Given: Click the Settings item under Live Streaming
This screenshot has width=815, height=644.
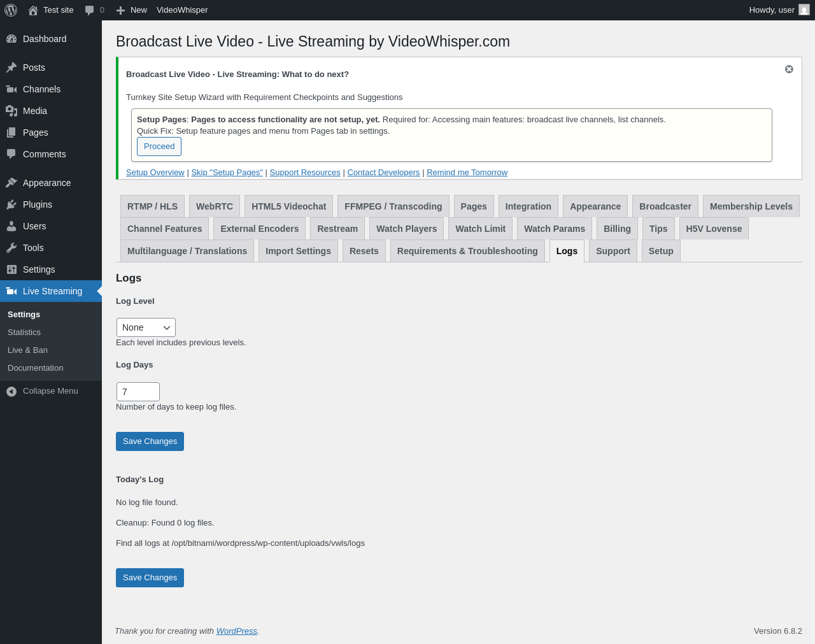Looking at the screenshot, I should pos(51,315).
